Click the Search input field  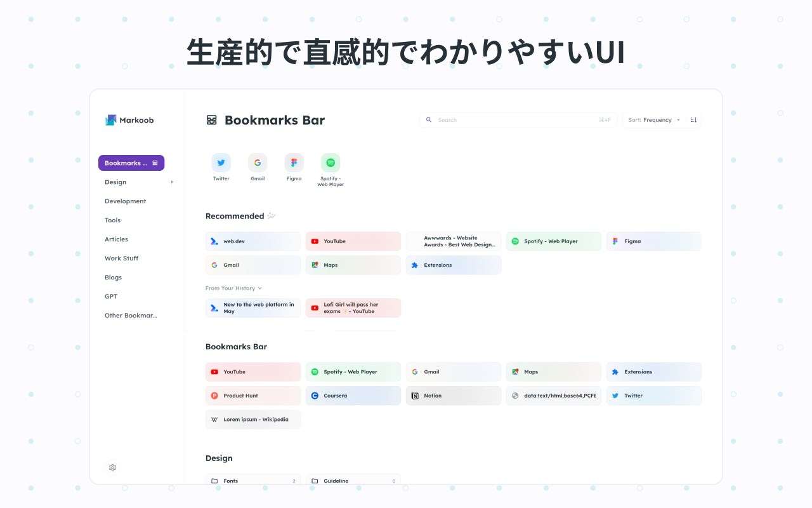pyautogui.click(x=518, y=120)
